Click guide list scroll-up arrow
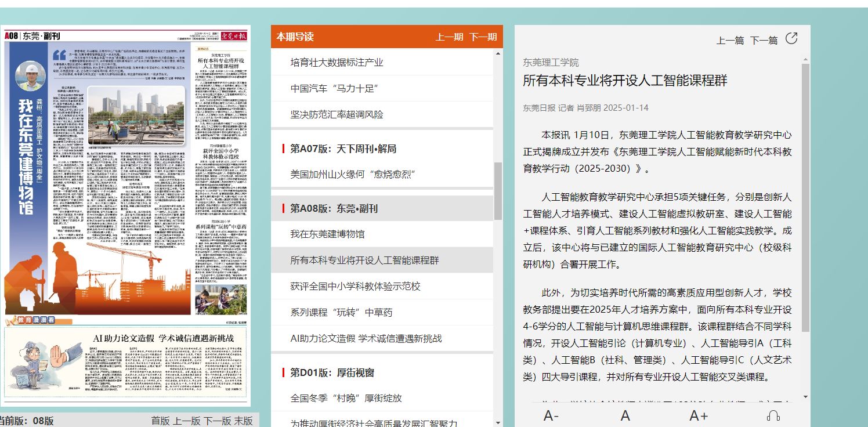Viewport: 868px width, 427px height. point(498,54)
